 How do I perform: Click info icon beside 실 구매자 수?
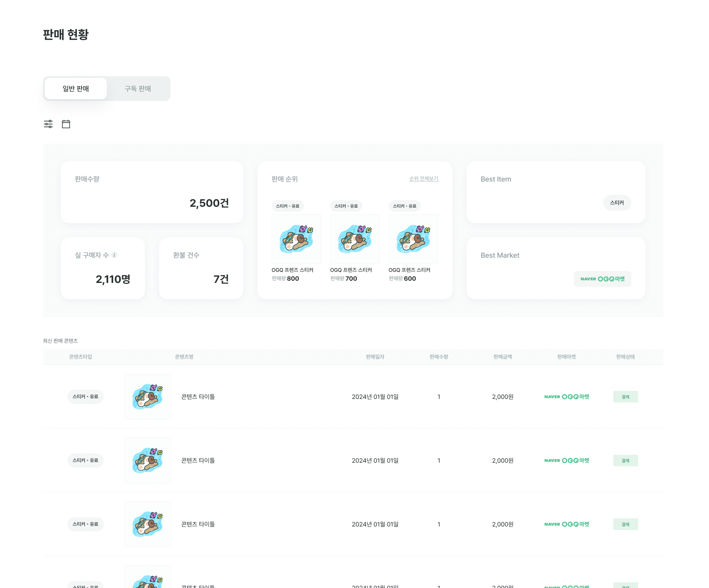click(114, 255)
